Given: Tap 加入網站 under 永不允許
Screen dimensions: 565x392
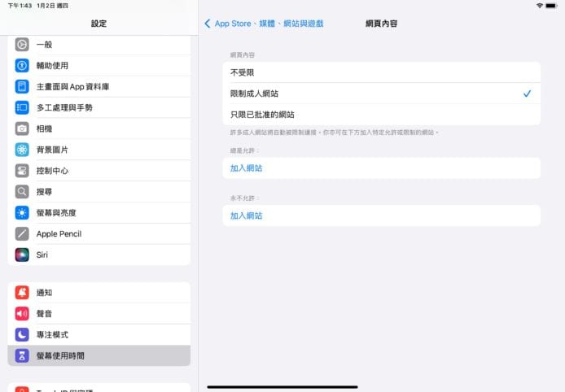Looking at the screenshot, I should point(247,216).
